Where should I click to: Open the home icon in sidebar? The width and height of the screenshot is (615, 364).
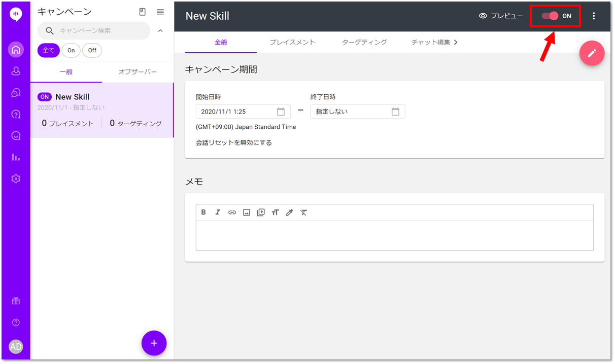tap(16, 50)
